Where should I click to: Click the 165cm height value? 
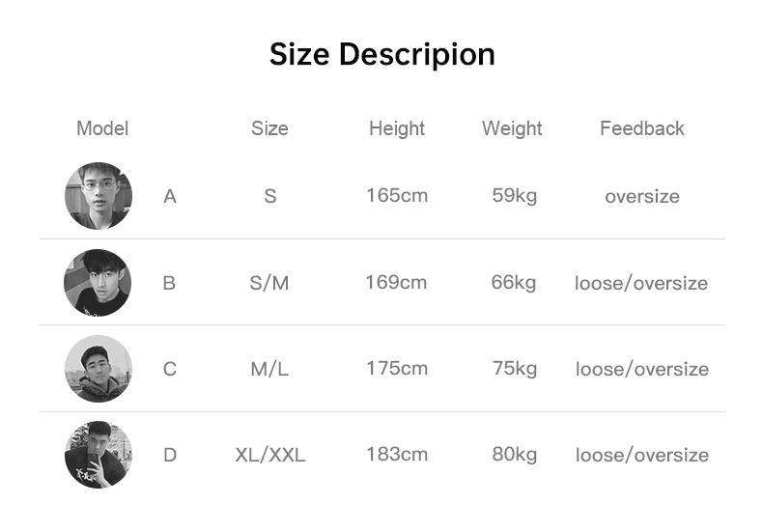[396, 195]
